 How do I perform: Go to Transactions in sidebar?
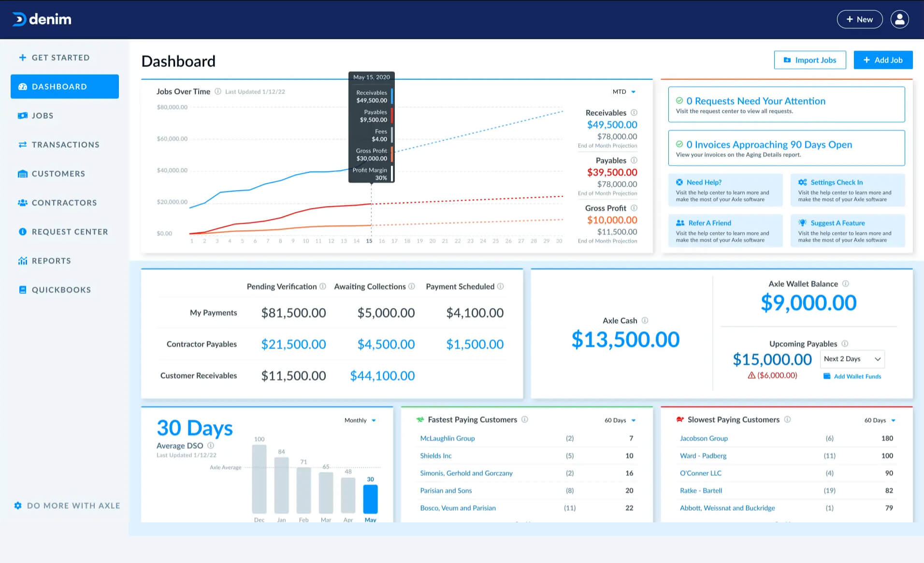coord(65,145)
